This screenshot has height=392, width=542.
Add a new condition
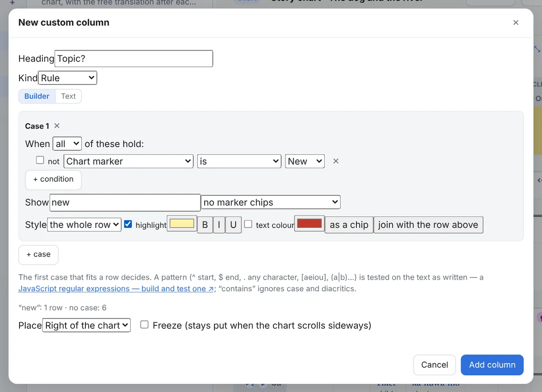click(53, 180)
